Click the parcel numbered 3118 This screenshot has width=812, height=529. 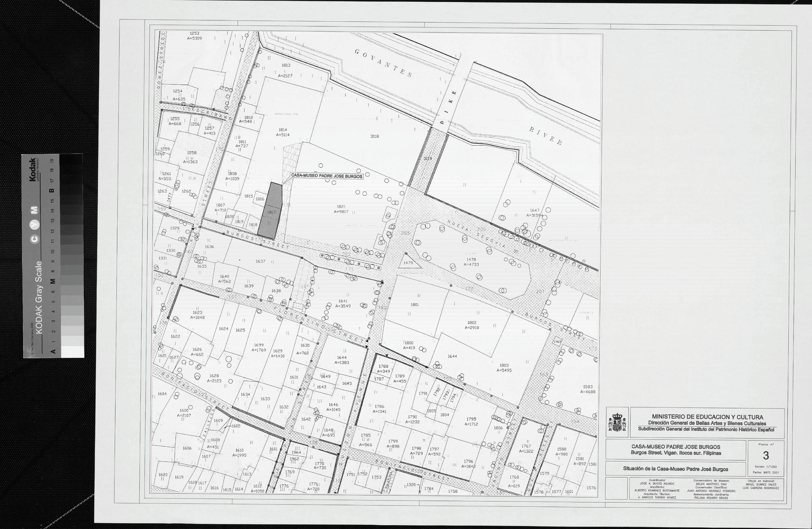click(374, 136)
